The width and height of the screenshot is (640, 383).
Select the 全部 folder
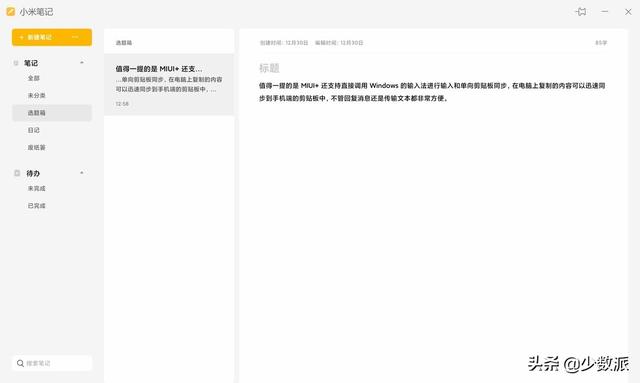[x=33, y=78]
